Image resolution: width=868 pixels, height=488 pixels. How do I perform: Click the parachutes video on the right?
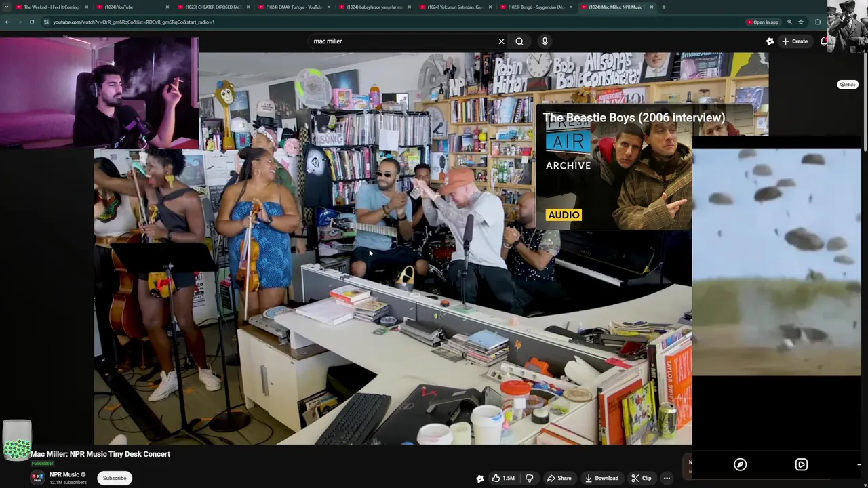click(x=776, y=262)
